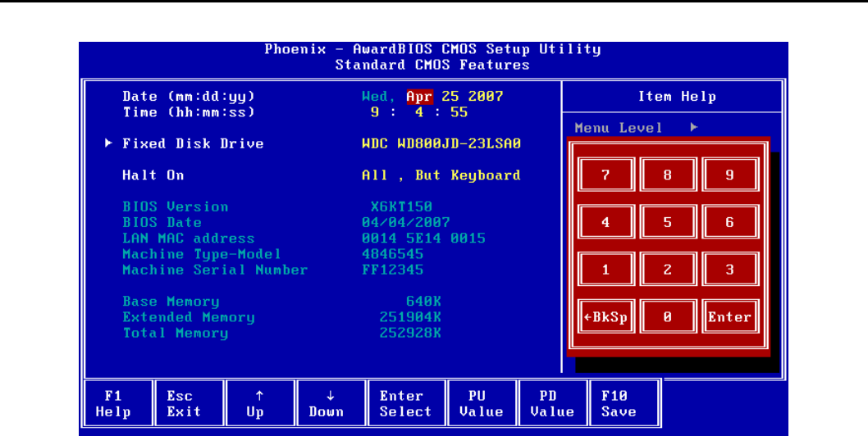Viewport: 868px width, 436px height.
Task: Click the F1 Help button
Action: click(x=118, y=403)
